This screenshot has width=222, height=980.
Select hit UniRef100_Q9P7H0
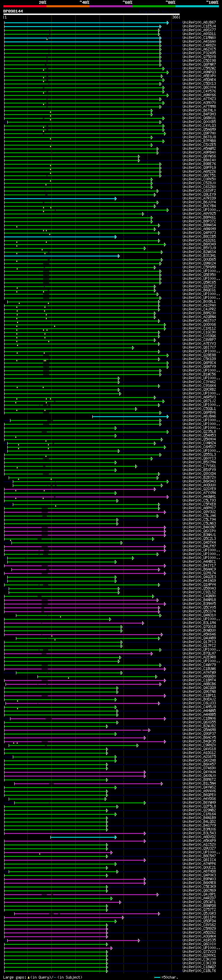(x=199, y=133)
